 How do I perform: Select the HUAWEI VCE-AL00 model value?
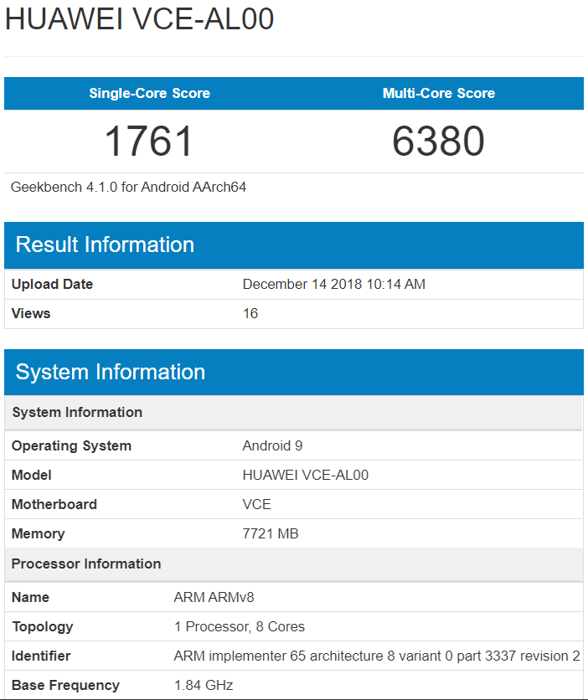pos(306,475)
